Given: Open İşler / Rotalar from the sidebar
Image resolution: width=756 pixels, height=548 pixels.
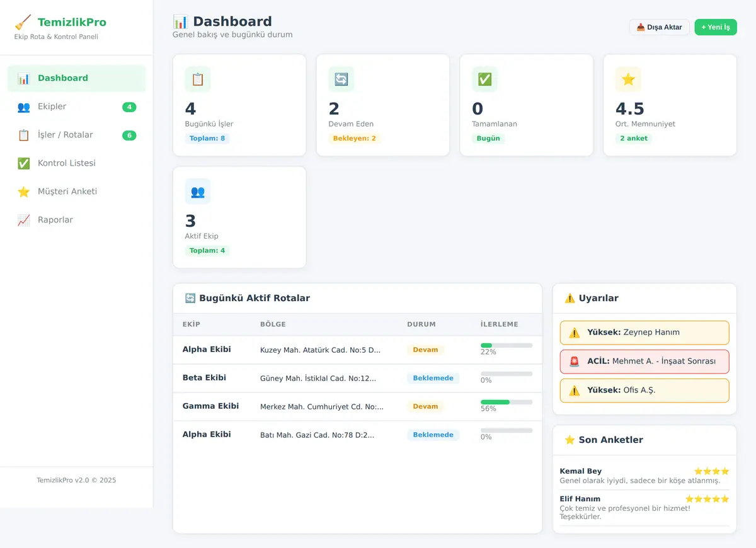Looking at the screenshot, I should (x=77, y=135).
